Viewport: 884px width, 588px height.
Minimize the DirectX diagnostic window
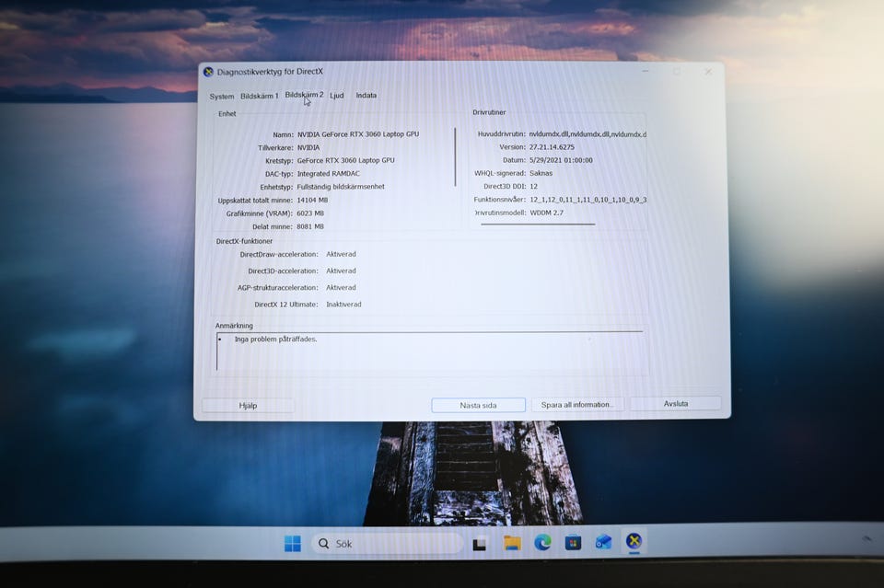click(646, 72)
